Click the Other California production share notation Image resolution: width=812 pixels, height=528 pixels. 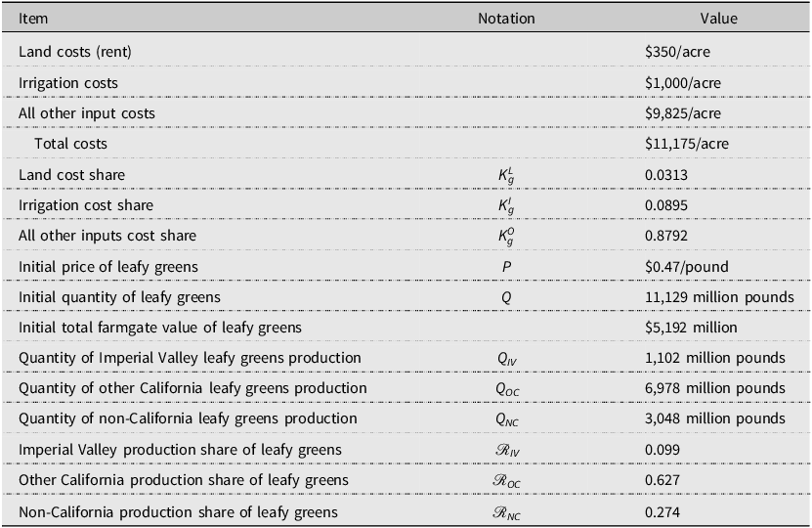click(506, 481)
